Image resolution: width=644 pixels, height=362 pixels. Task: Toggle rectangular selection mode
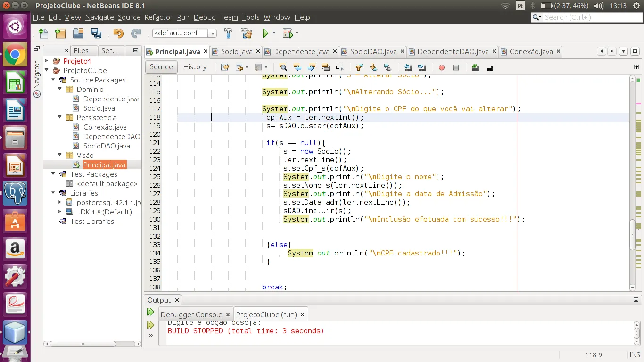tap(339, 67)
